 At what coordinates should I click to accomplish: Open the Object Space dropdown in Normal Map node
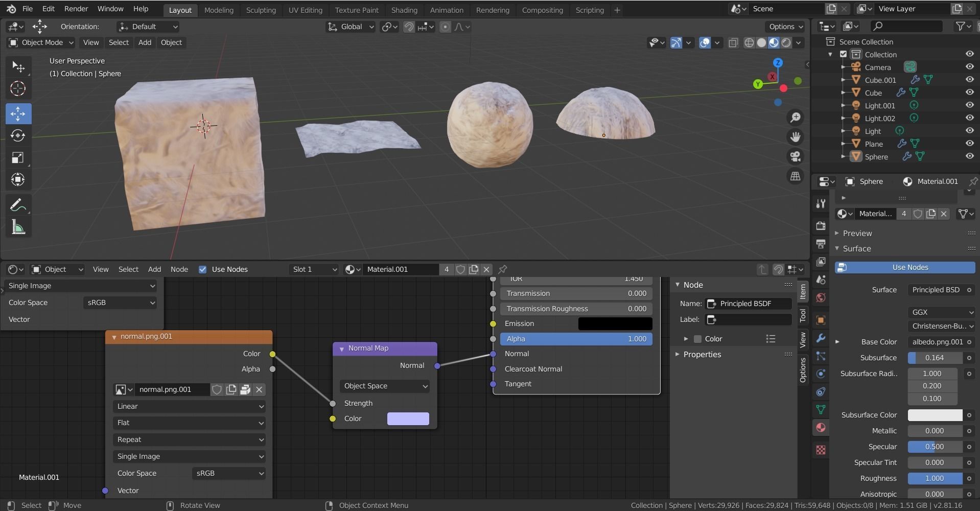pos(384,386)
